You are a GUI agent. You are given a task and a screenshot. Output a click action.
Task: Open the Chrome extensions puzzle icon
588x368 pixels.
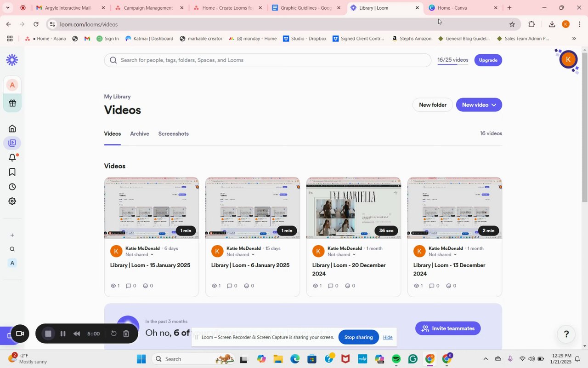(x=531, y=24)
